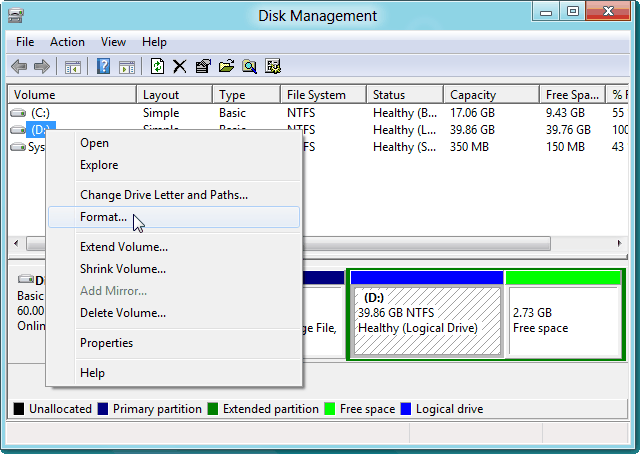Click the System volume drive icon
Viewport: 640px width, 454px height.
click(18, 147)
